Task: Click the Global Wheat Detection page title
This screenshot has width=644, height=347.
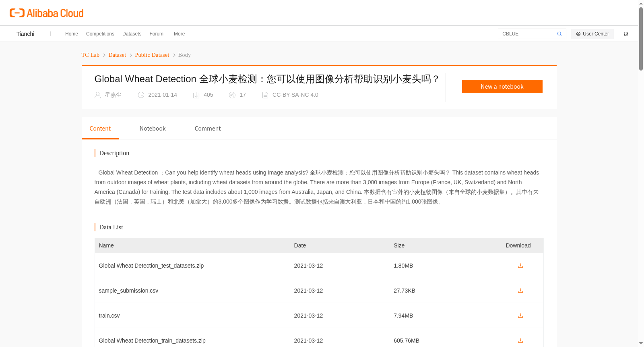Action: coord(266,79)
